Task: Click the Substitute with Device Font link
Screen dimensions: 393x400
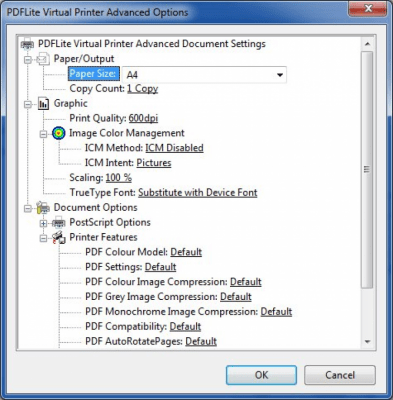Action: click(x=198, y=193)
